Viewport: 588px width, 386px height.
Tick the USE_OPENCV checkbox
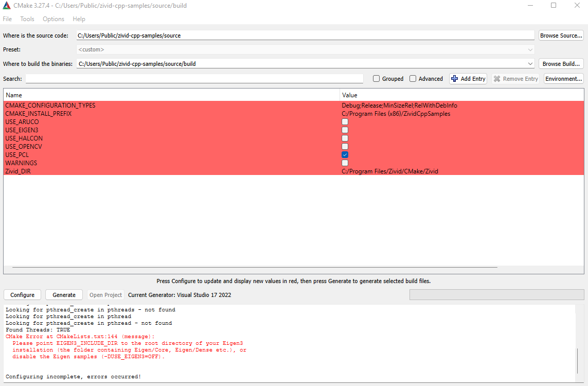(345, 147)
